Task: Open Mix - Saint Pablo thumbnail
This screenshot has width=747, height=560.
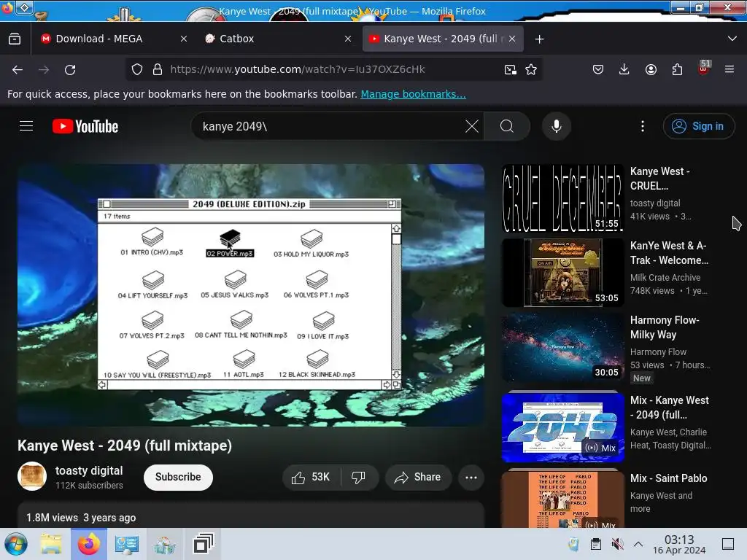Action: coord(562,499)
